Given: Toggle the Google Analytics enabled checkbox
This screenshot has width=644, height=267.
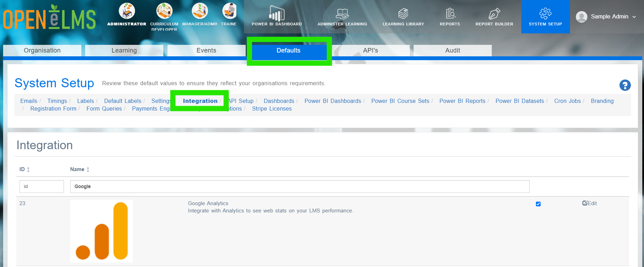Looking at the screenshot, I should 538,204.
